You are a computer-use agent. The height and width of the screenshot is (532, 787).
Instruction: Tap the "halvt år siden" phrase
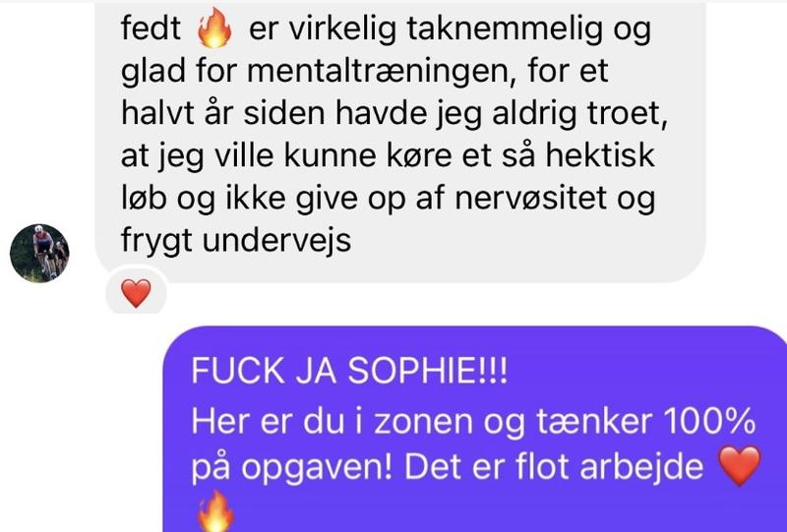pos(223,113)
